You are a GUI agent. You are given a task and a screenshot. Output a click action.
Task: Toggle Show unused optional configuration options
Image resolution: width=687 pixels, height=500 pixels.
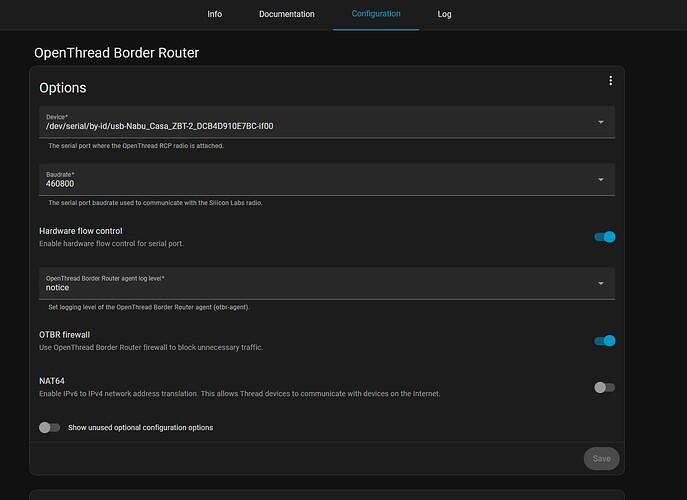[50, 427]
